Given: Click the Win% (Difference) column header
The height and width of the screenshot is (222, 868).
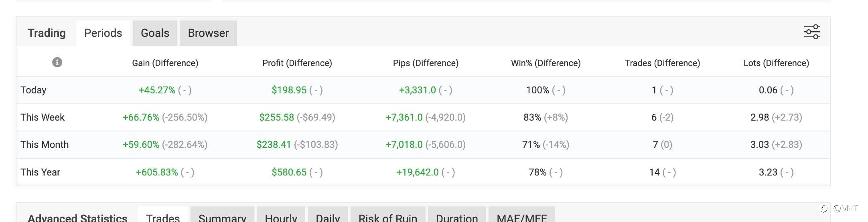Looking at the screenshot, I should [546, 63].
